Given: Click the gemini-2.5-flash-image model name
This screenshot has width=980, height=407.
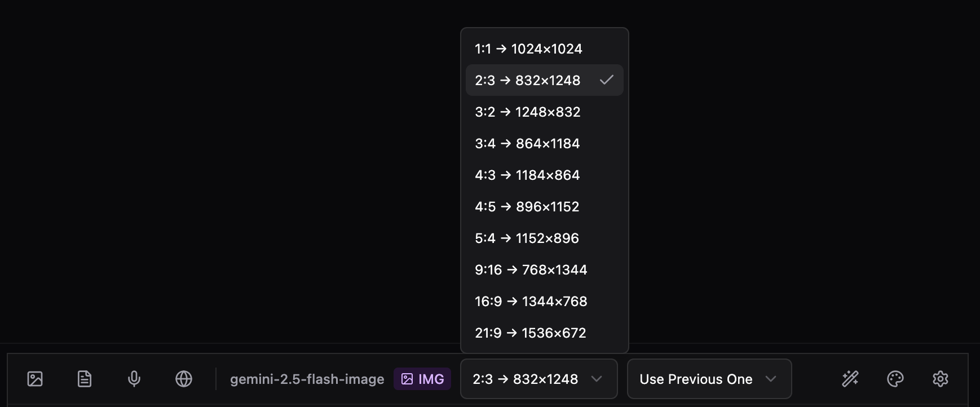Looking at the screenshot, I should 307,379.
